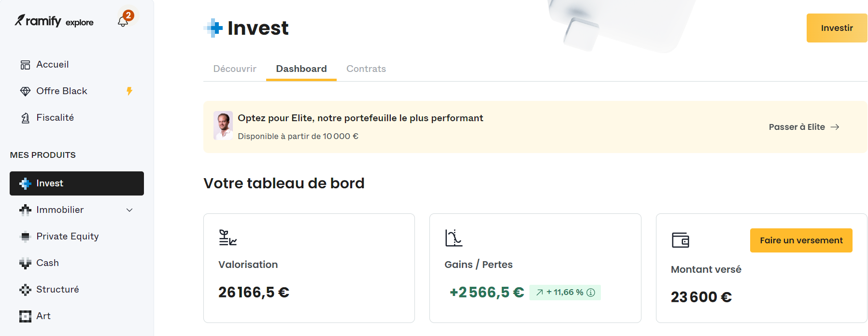Click Faire un versement button

pos(801,240)
